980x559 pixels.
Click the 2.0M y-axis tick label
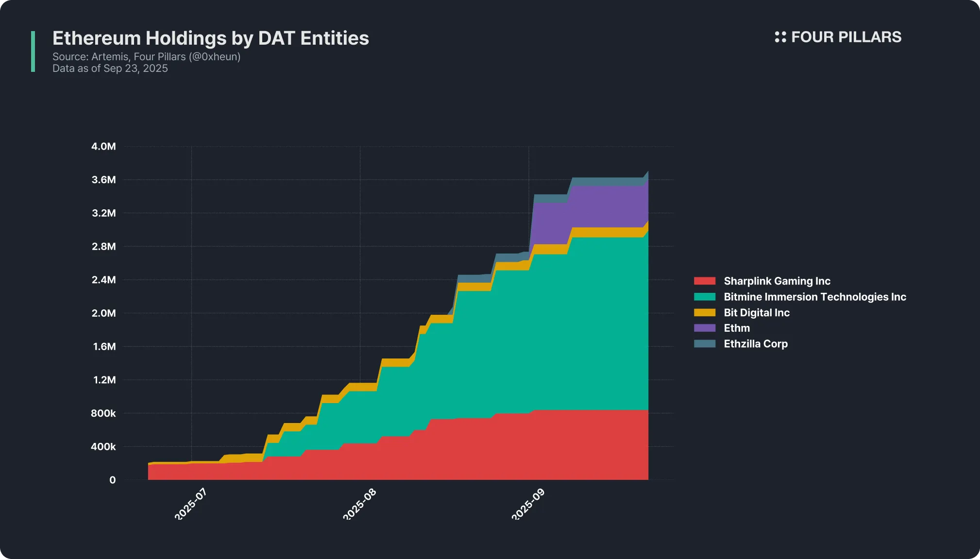click(x=103, y=313)
